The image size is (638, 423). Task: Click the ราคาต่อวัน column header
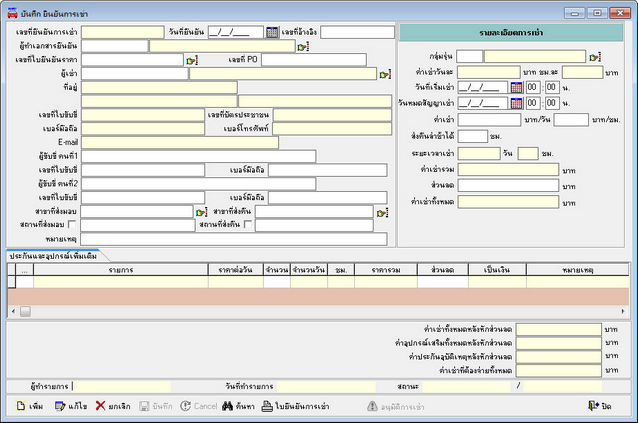click(236, 270)
